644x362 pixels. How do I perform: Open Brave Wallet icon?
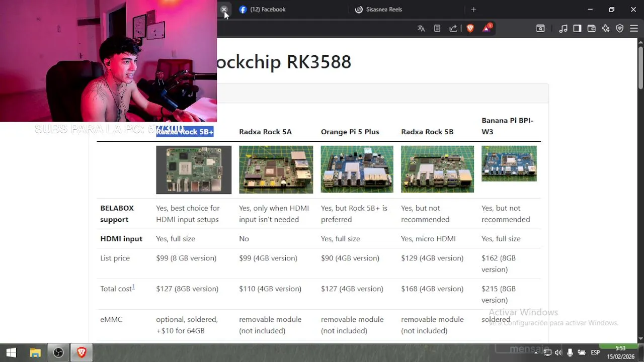tap(591, 29)
